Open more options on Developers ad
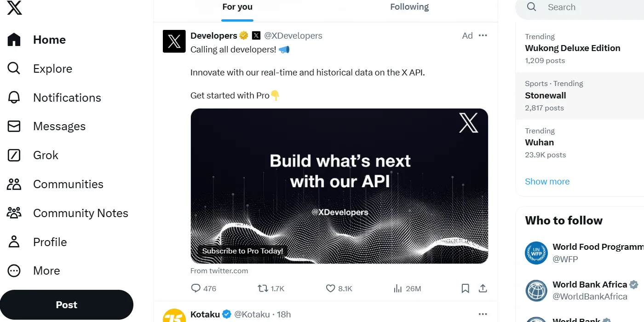The height and width of the screenshot is (322, 644). tap(483, 35)
